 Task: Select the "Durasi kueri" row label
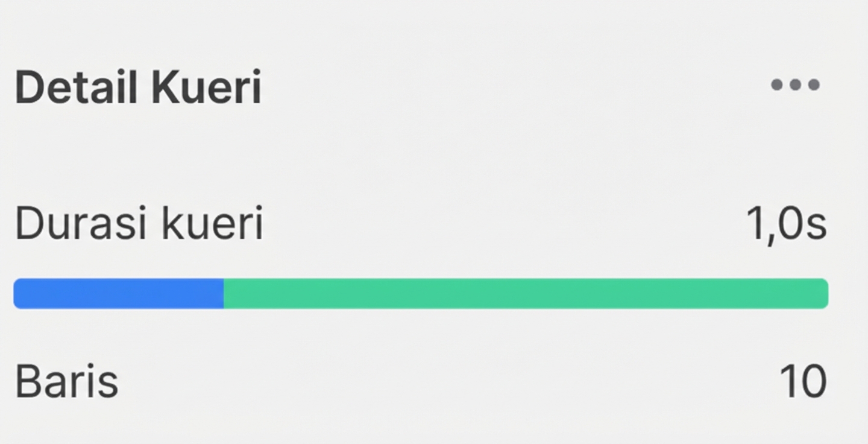click(x=139, y=224)
